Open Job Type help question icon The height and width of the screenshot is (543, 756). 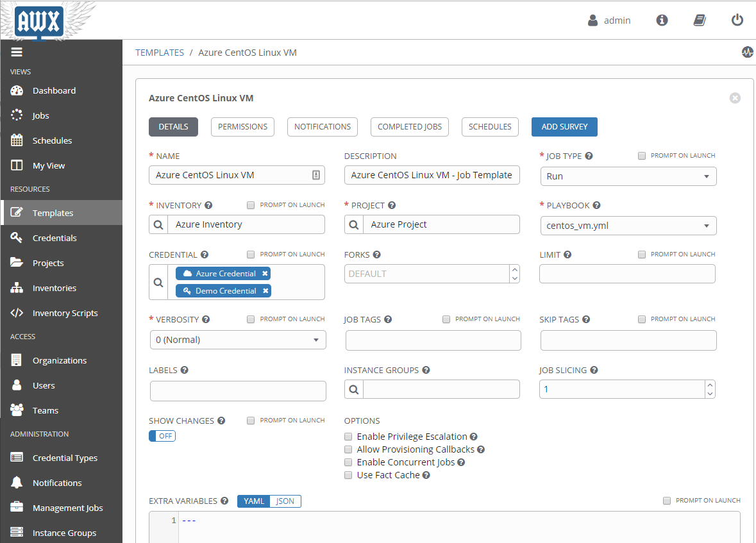(589, 156)
